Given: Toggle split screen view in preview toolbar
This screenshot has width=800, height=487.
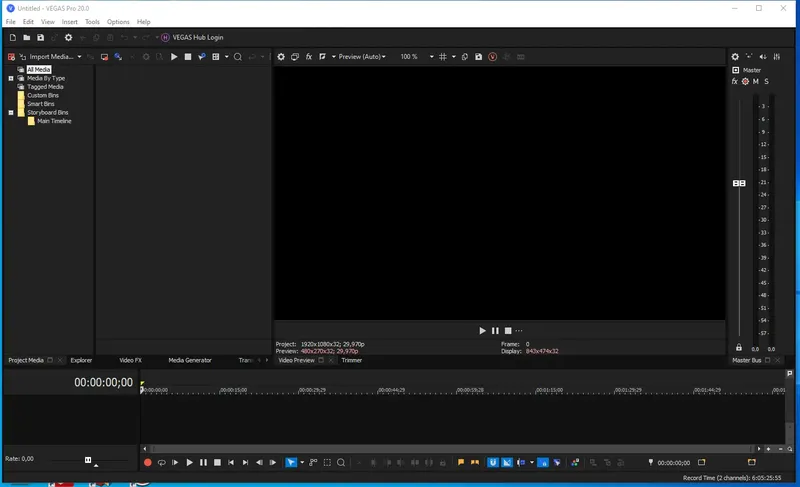Looking at the screenshot, I should tap(322, 57).
